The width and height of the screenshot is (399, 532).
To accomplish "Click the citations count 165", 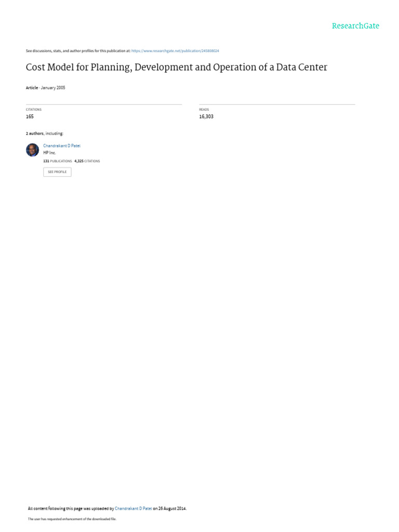I will coord(30,116).
